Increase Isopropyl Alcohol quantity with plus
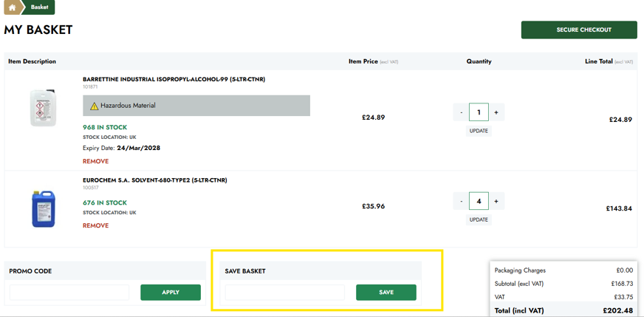Screen dimensions: 644x317 [x=496, y=112]
